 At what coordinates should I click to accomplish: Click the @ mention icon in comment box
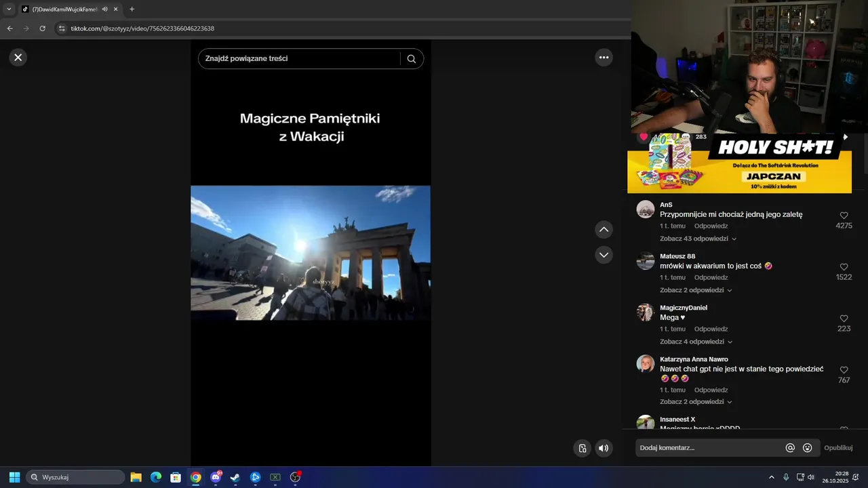(x=790, y=448)
